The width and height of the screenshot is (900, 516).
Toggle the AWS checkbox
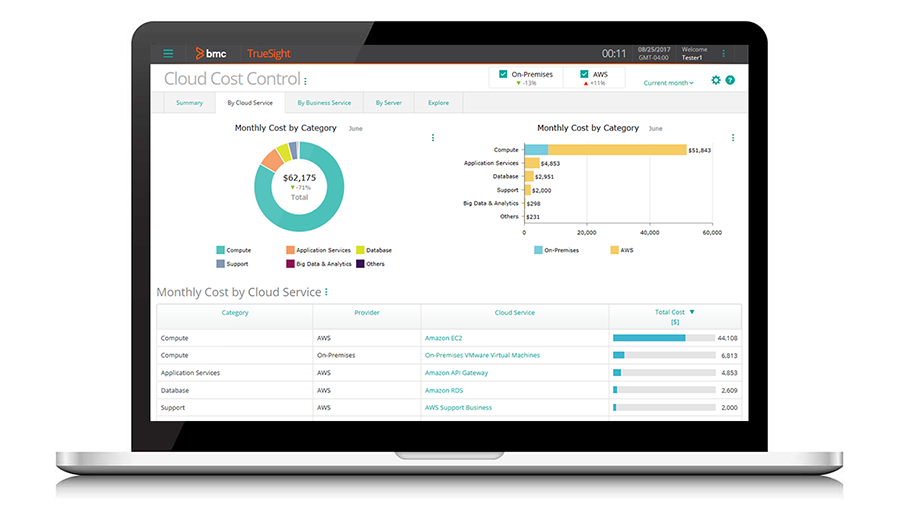tap(584, 74)
